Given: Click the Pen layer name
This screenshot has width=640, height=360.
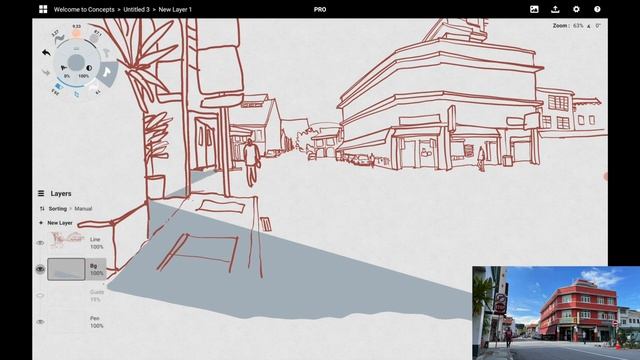Looking at the screenshot, I should click(x=95, y=318).
